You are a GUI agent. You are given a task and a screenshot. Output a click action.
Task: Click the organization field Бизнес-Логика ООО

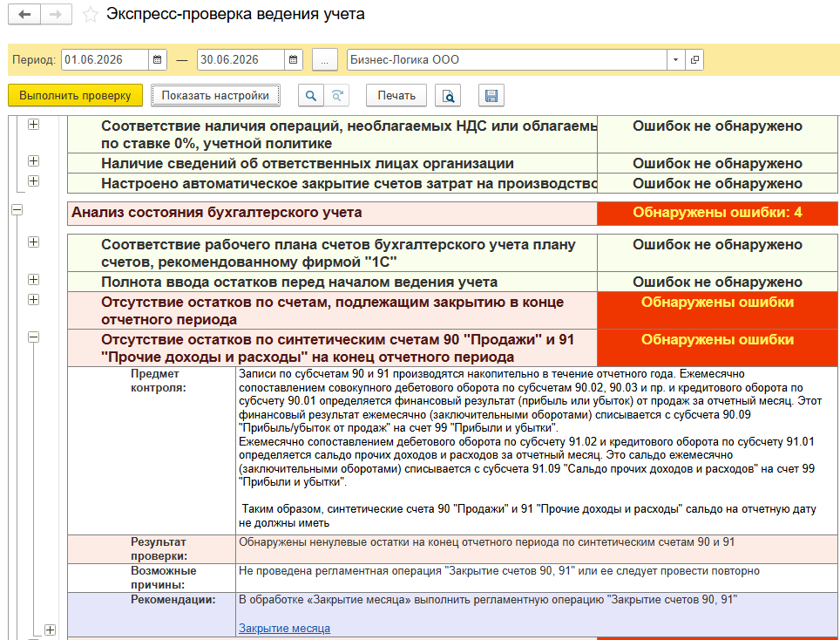(x=507, y=59)
